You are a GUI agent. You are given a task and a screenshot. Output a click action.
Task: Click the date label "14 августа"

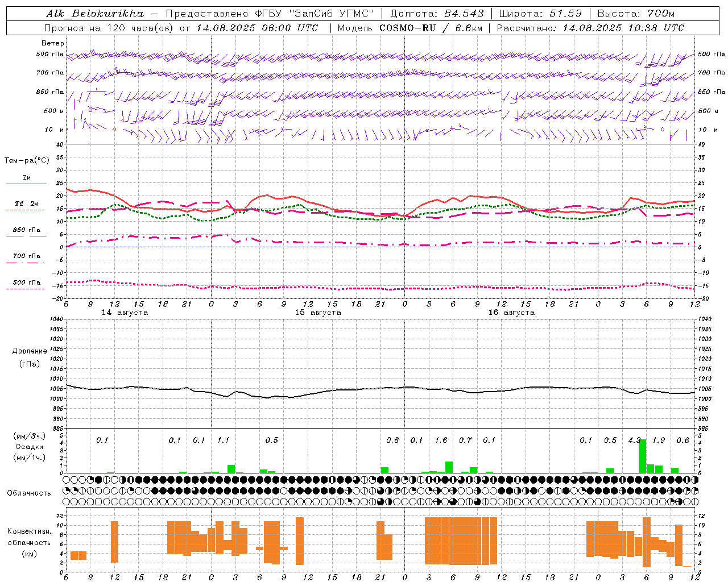(125, 313)
